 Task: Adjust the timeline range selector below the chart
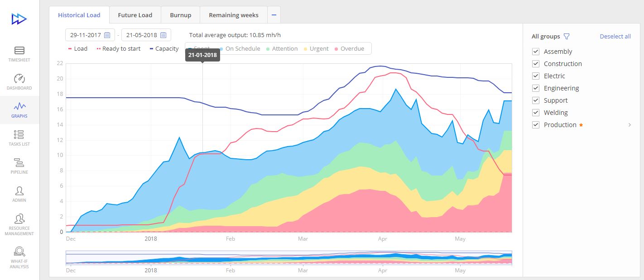point(288,256)
